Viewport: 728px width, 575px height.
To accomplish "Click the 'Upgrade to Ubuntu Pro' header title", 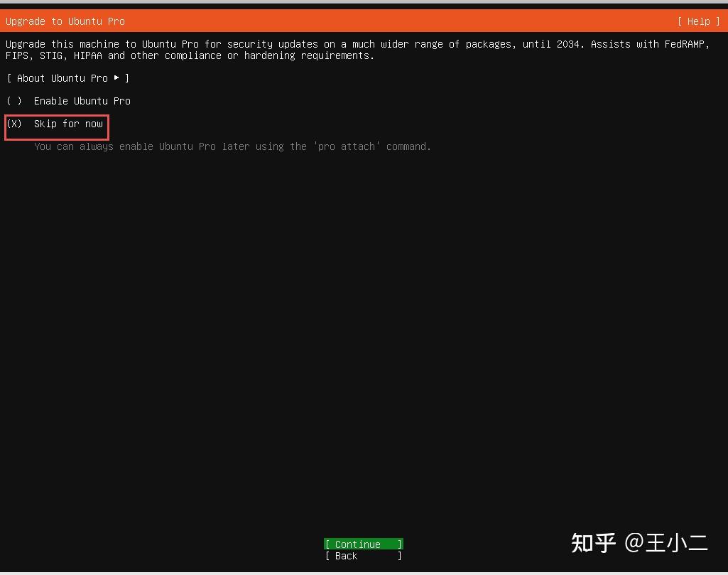I will coord(65,21).
